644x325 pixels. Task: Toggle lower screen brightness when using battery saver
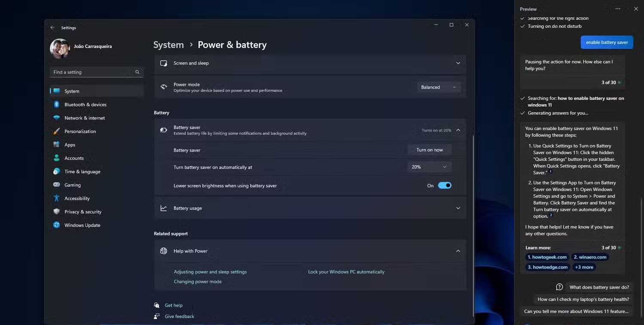pos(444,186)
